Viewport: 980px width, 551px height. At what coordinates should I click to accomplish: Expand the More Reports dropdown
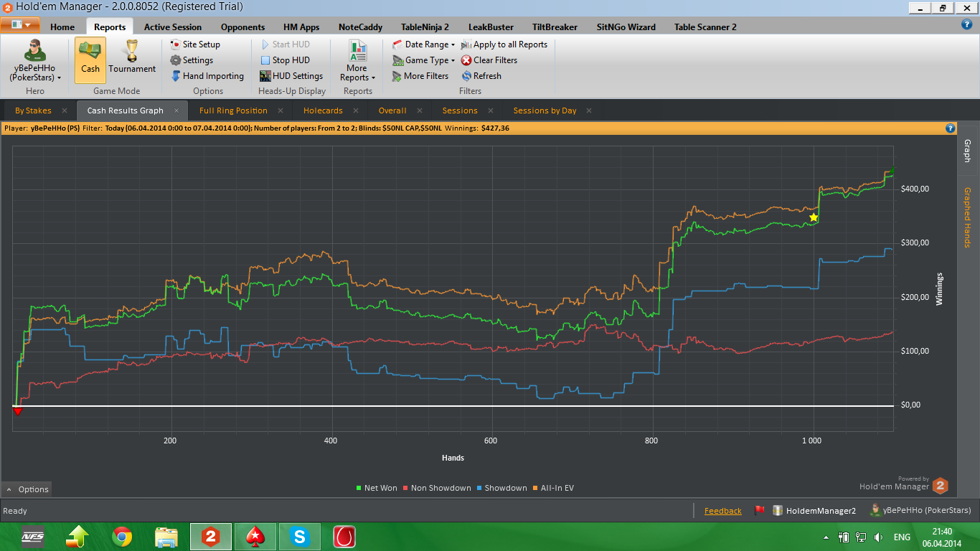(x=357, y=60)
